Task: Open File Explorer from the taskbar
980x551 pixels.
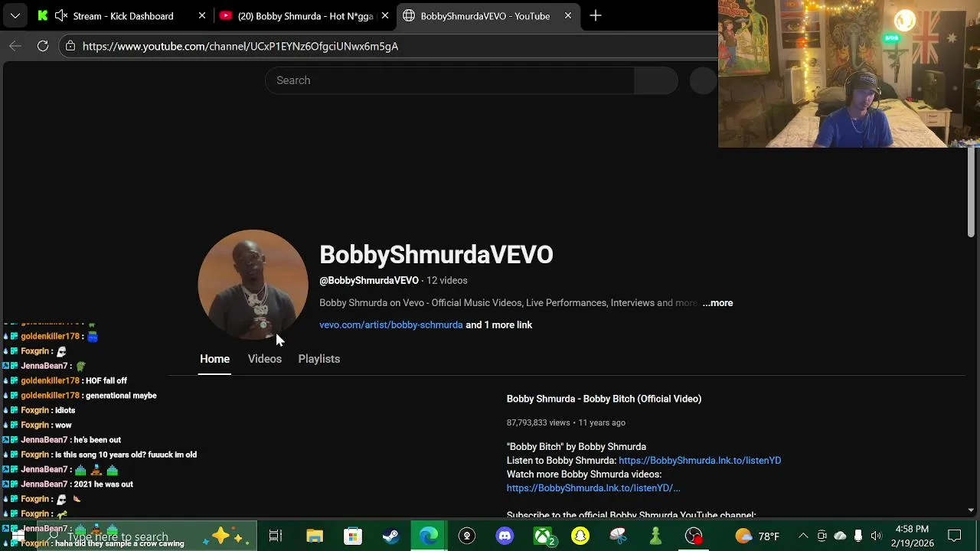Action: (x=315, y=536)
